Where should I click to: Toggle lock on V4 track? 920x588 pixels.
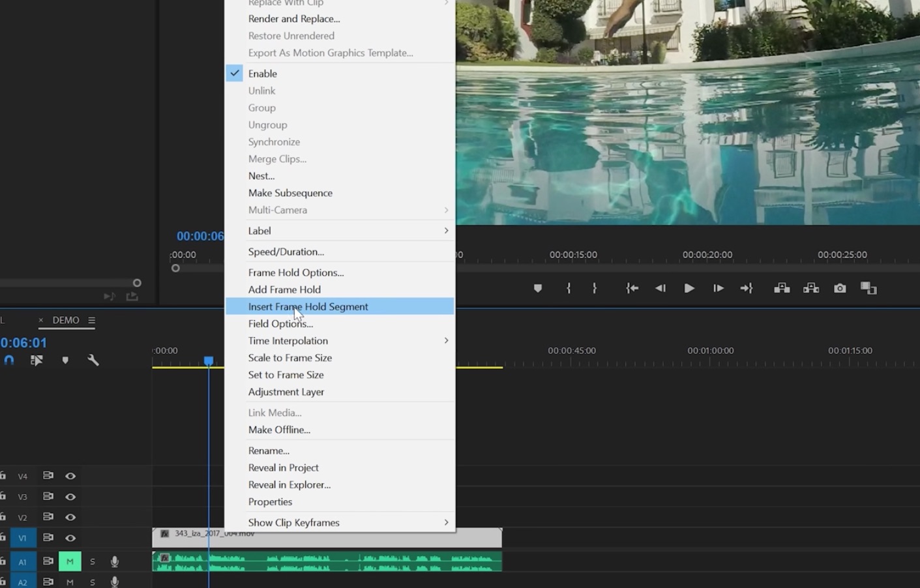pos(3,475)
